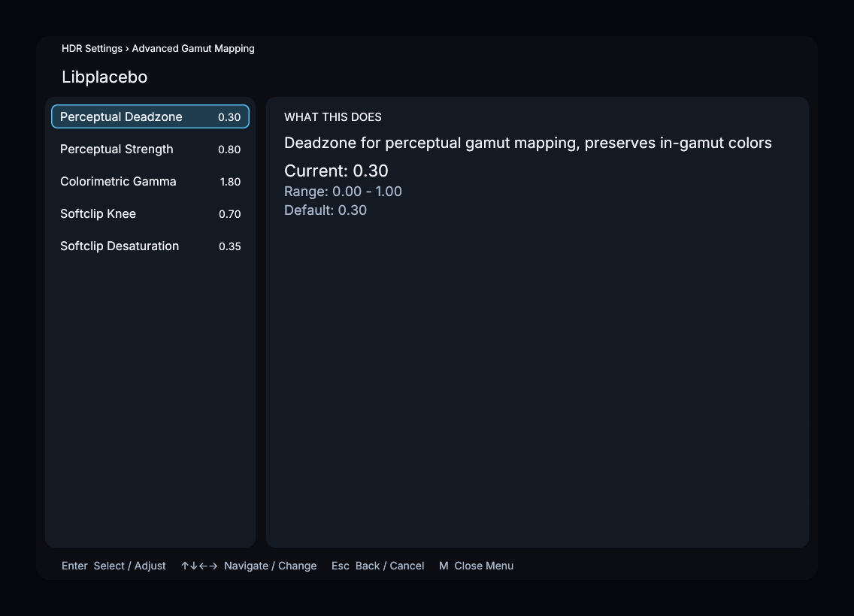
Task: Click the 0.30 Perceptual Deadzone value
Action: pos(229,117)
